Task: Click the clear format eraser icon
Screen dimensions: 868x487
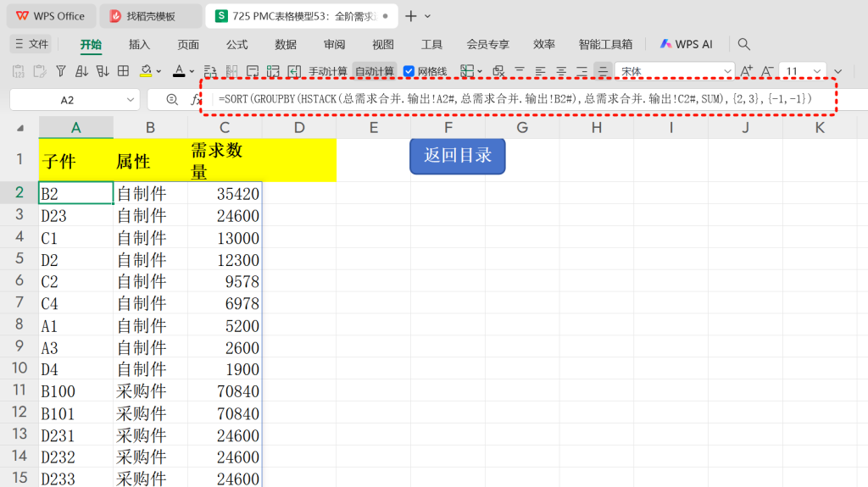Action: click(498, 71)
